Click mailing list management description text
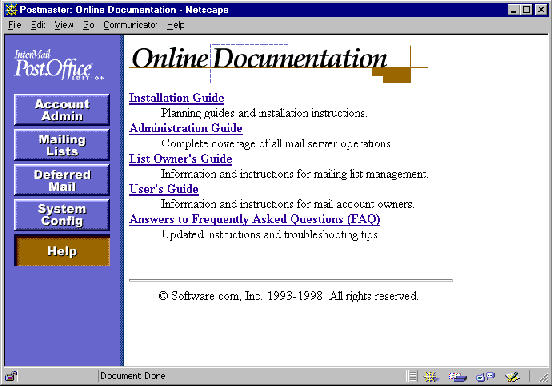Screen dimensions: 552x386 coord(295,174)
